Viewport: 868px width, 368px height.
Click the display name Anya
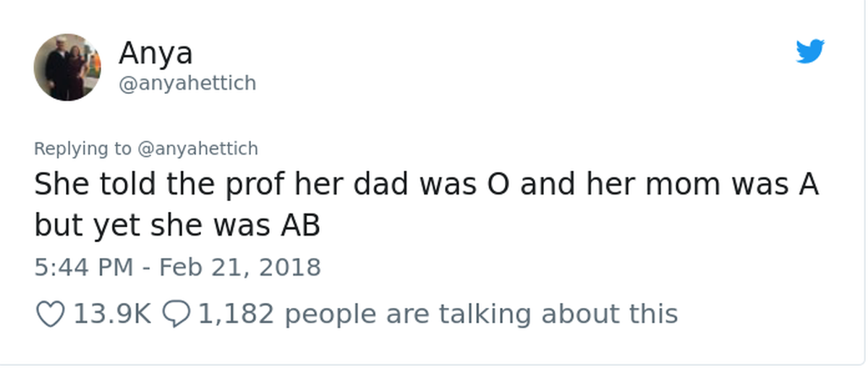pos(156,53)
